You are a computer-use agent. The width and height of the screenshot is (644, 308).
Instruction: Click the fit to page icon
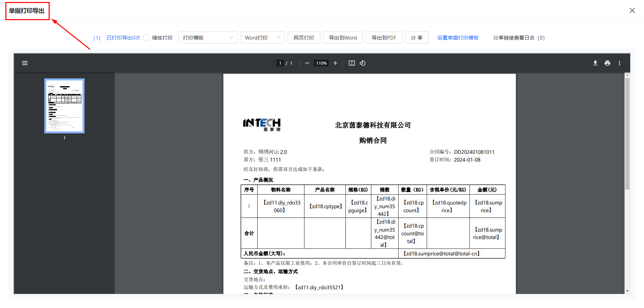point(352,63)
